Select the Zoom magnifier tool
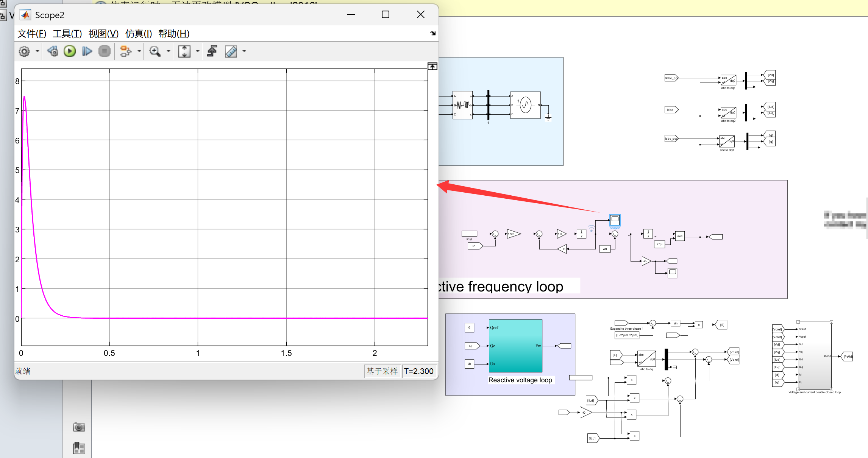The width and height of the screenshot is (868, 458). click(x=155, y=51)
